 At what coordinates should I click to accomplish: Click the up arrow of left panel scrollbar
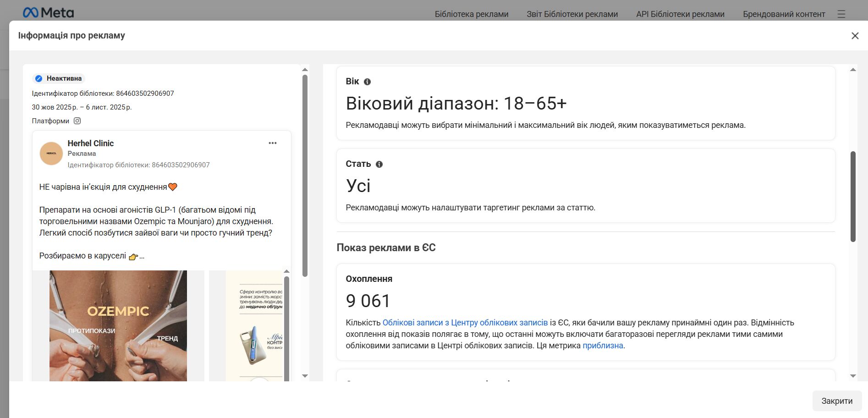[x=305, y=70]
